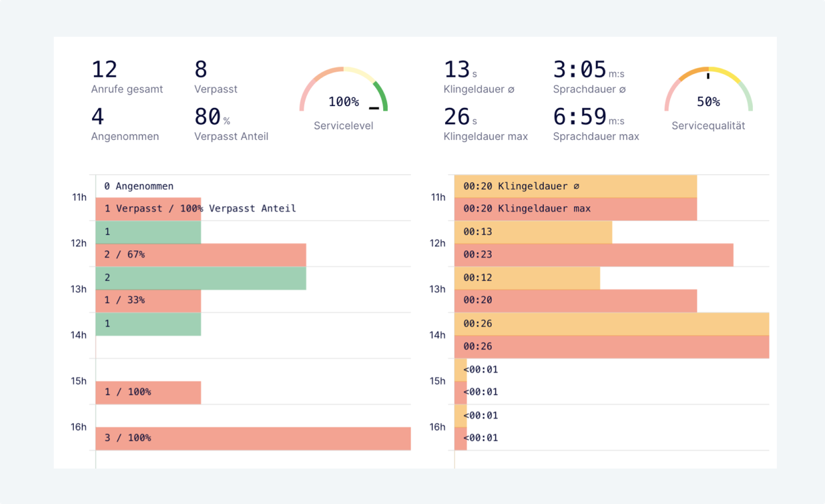This screenshot has width=825, height=504.
Task: Click the 13h orange 00:12 bar
Action: 527,278
